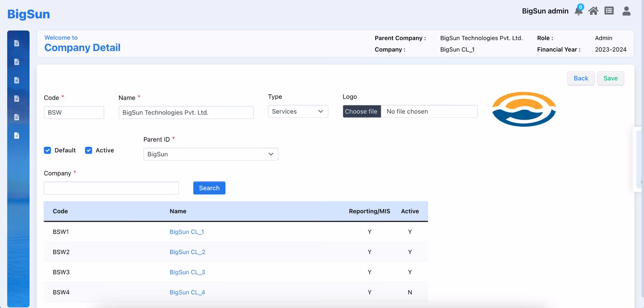The width and height of the screenshot is (644, 308).
Task: Open the notifications bell icon
Action: 579,11
